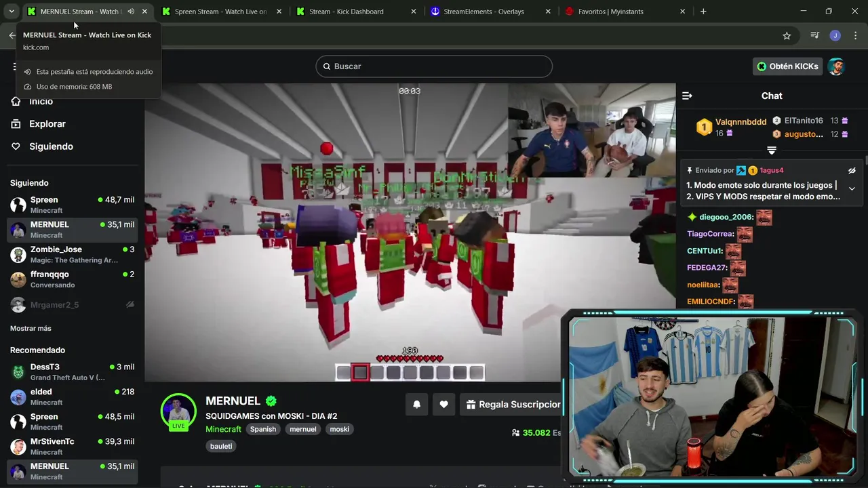Close the Spreen Stream tab

click(x=279, y=12)
